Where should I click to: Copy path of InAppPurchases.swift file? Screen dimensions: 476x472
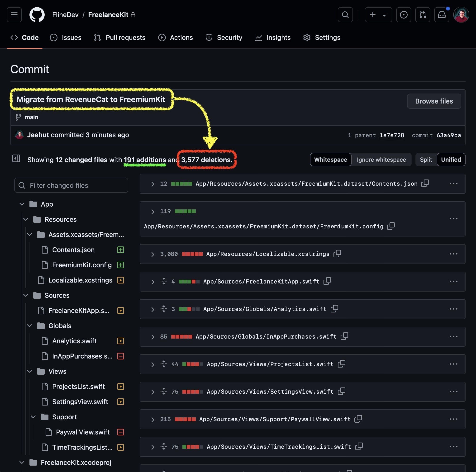[x=344, y=336]
